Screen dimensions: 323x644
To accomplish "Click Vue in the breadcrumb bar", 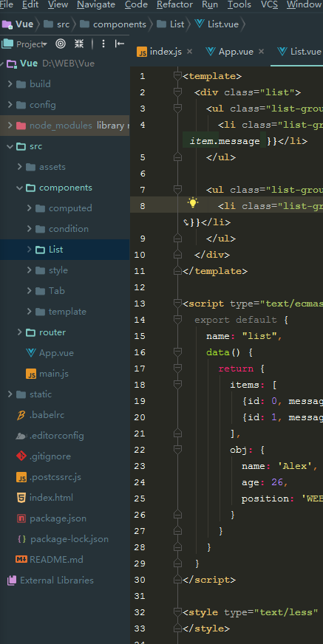I will pos(18,24).
